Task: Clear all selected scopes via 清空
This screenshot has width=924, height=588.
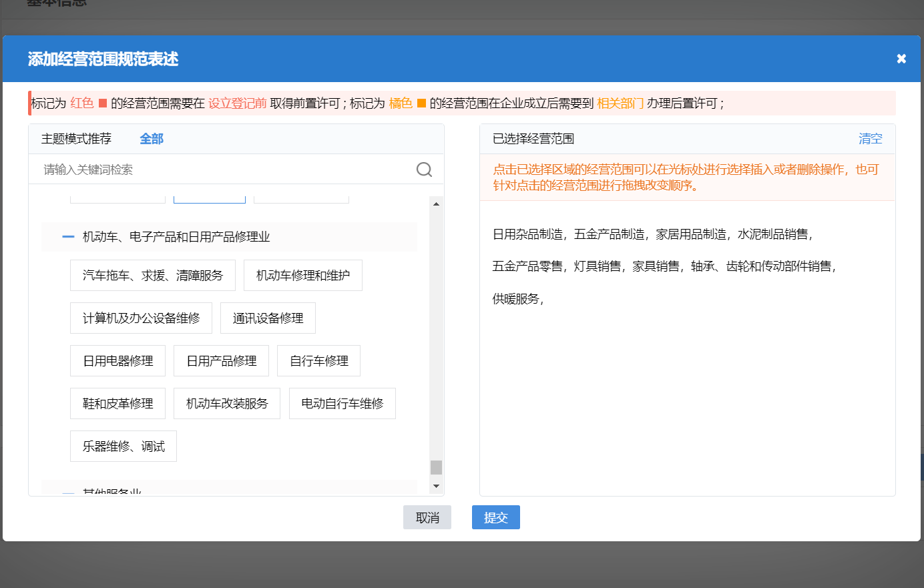Action: coord(870,139)
